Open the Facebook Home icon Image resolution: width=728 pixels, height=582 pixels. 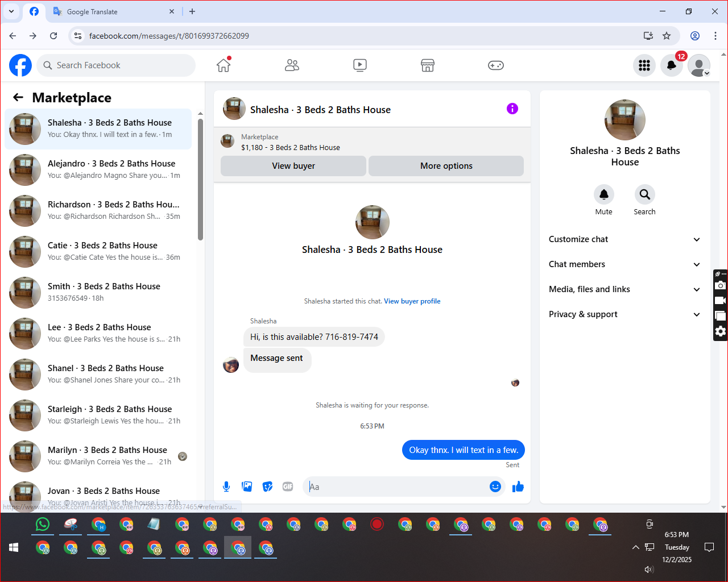(224, 65)
